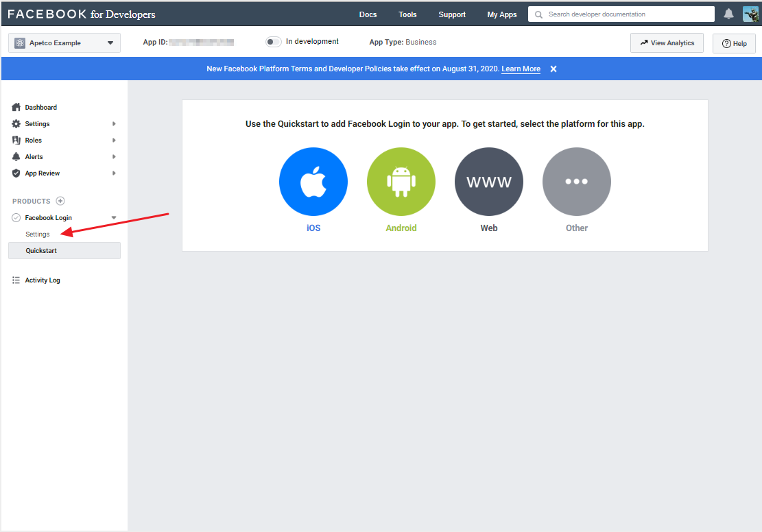The image size is (762, 532).
Task: Expand the Roles sidebar arrow
Action: 114,141
